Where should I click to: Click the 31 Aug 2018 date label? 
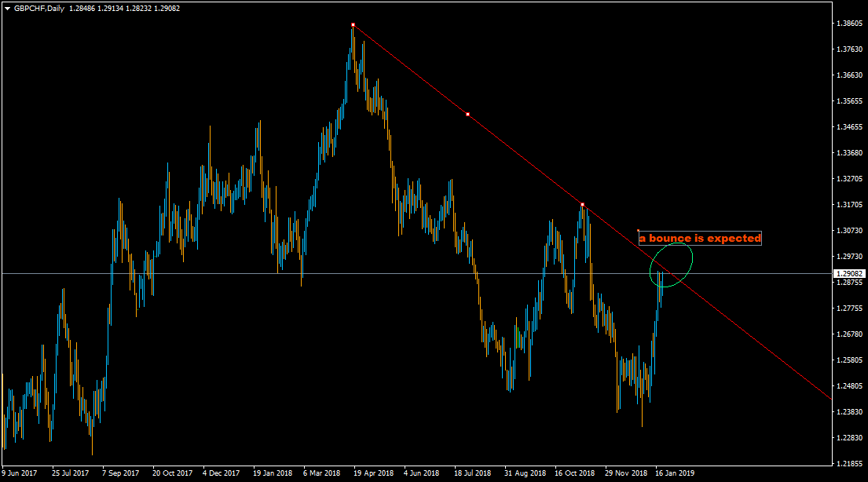point(526,473)
